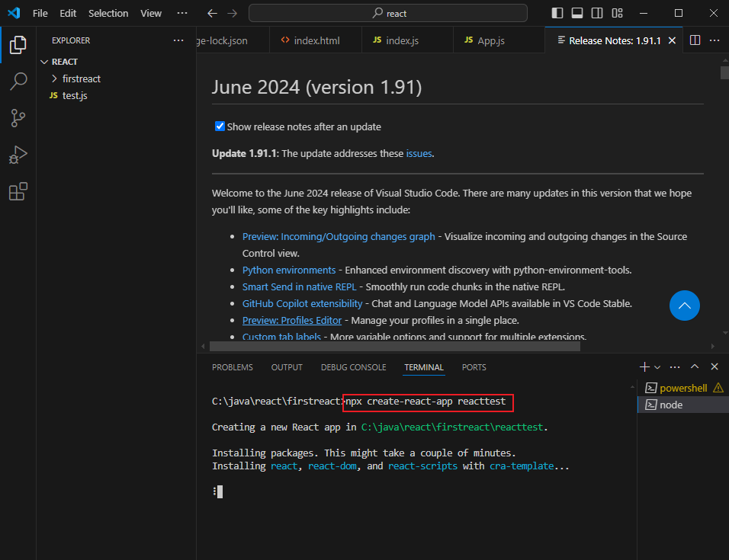Open the Preview: Profiles Editor link
The width and height of the screenshot is (729, 560).
(x=292, y=320)
